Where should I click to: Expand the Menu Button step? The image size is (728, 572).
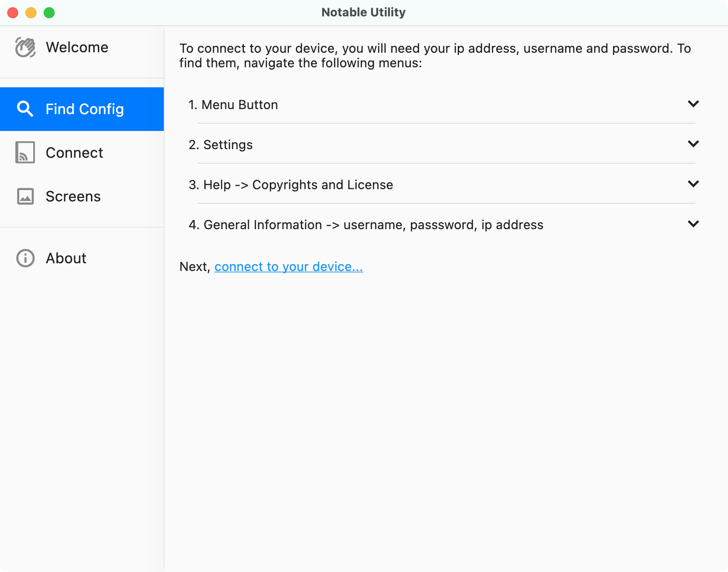click(693, 104)
